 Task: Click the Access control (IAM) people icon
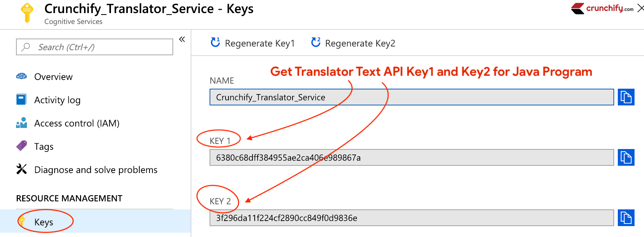(x=21, y=123)
